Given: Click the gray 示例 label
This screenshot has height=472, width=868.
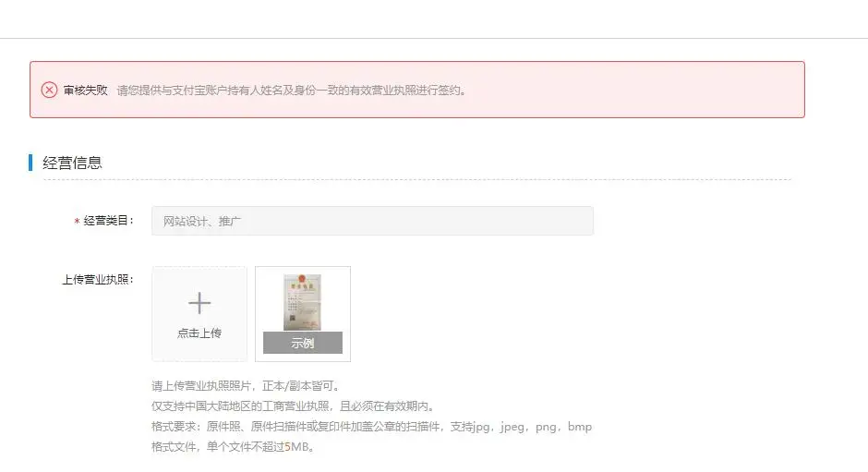Looking at the screenshot, I should (302, 343).
